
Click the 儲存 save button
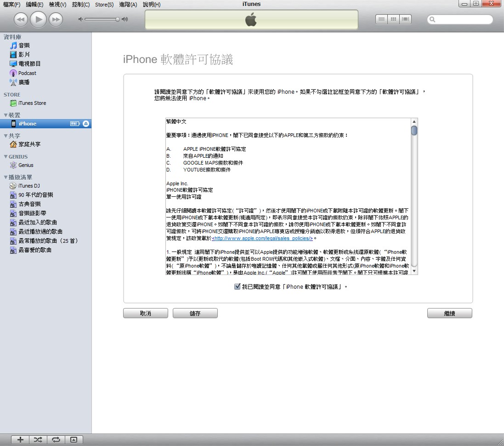[x=195, y=313]
